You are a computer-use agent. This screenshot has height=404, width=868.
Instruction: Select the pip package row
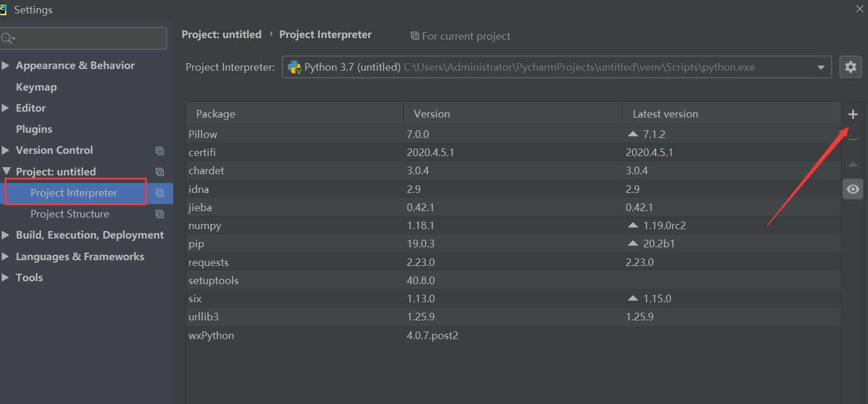click(x=513, y=243)
